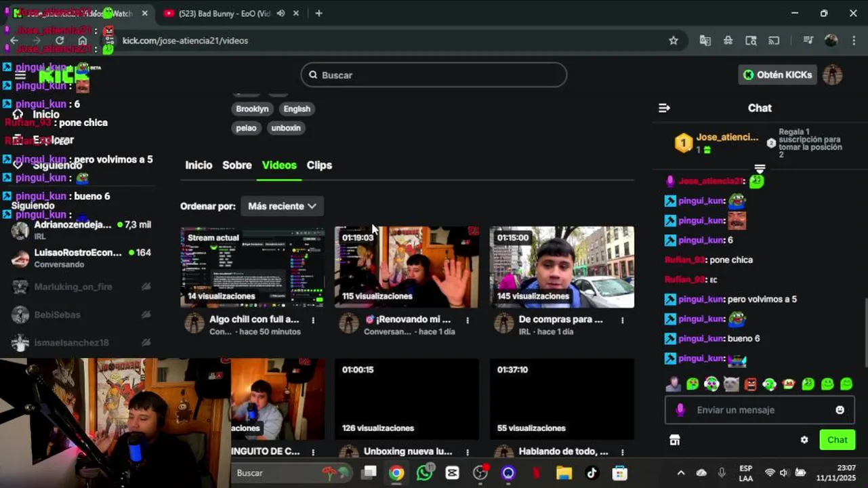The image size is (868, 488).
Task: Collapse the Chat panel with arrow icon
Action: 664,108
